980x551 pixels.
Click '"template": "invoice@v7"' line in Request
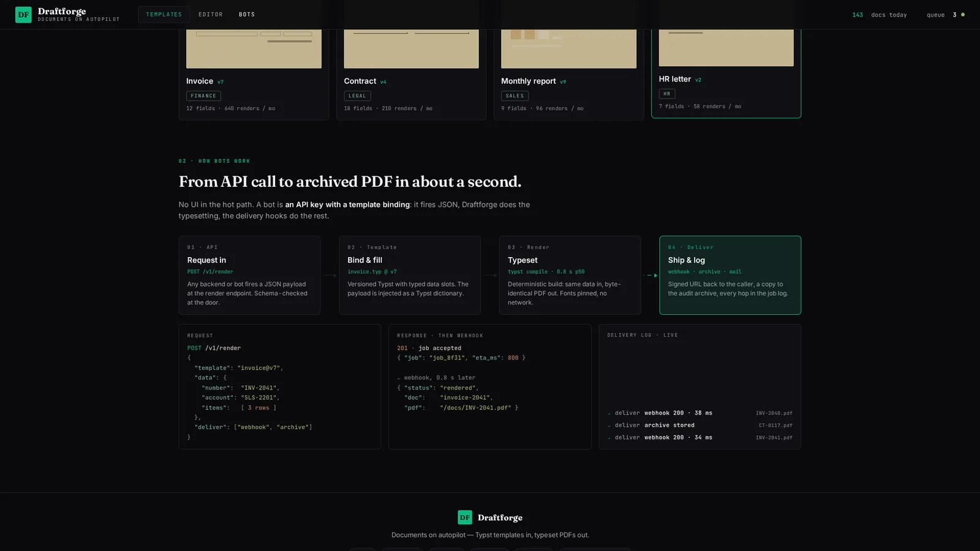239,368
